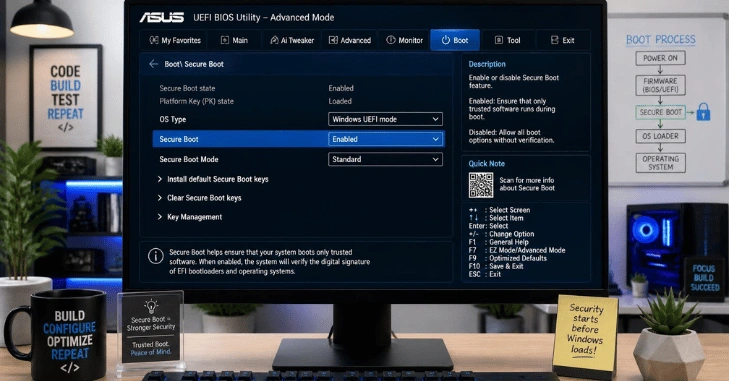729x381 pixels.
Task: Click the Ai Tweaker tab icon
Action: tap(274, 40)
